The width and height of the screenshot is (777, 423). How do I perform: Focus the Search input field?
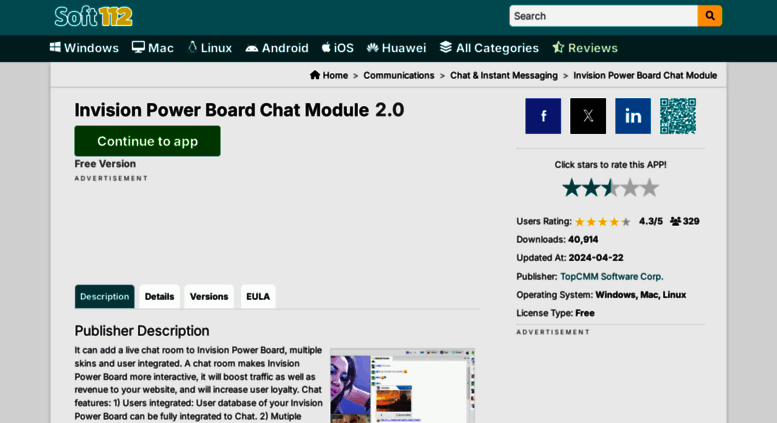pos(603,16)
